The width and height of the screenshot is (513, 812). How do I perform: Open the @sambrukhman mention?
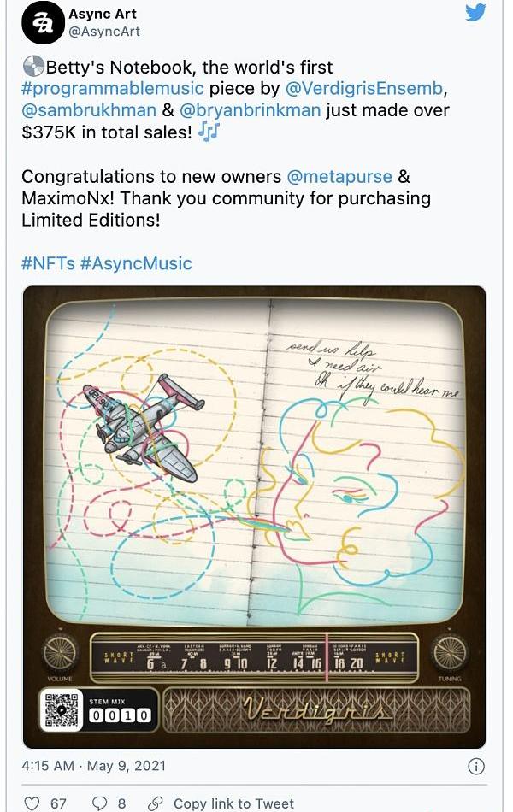click(x=90, y=110)
